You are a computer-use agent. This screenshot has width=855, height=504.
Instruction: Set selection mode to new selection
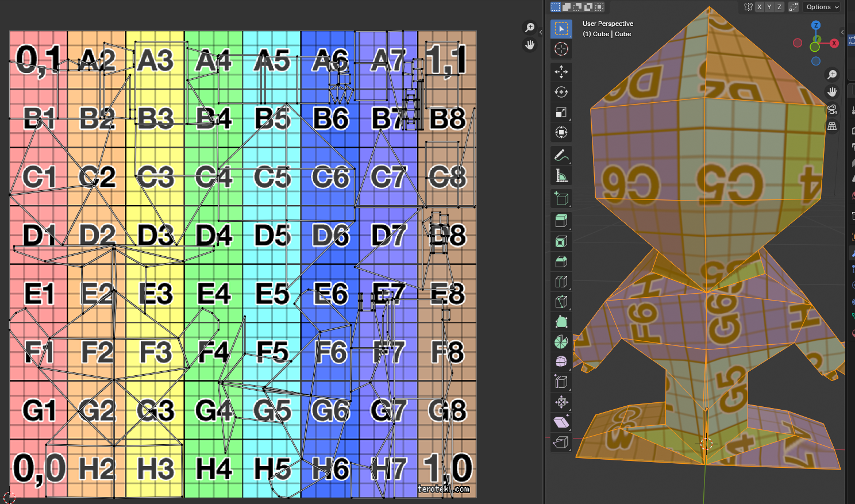click(556, 7)
